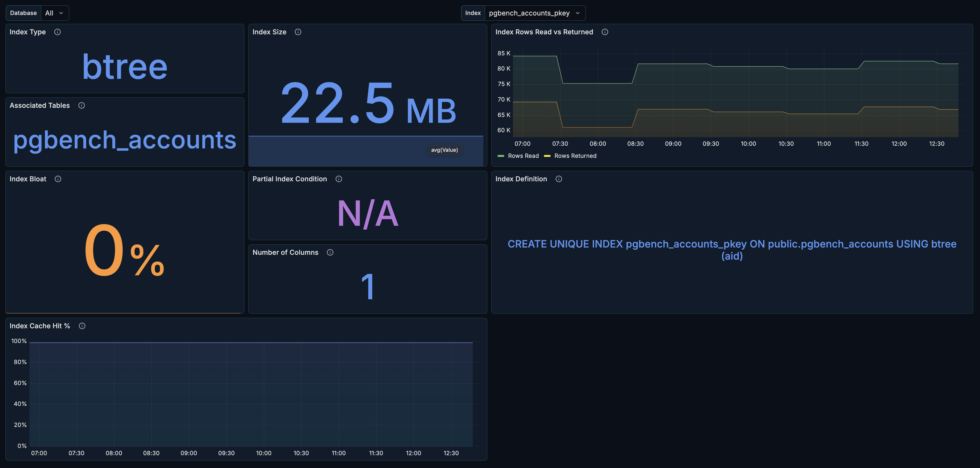Click the info icon on Index Rows Read vs Returned
The image size is (980, 468).
(605, 32)
